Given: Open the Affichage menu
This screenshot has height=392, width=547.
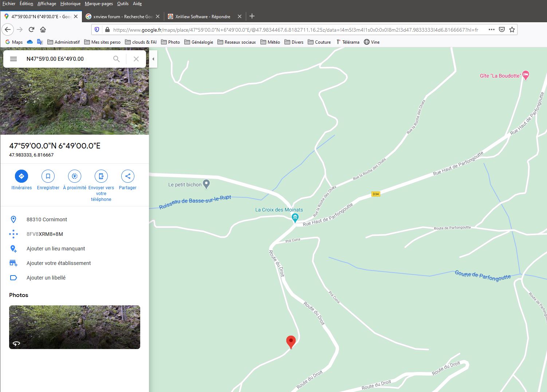Looking at the screenshot, I should click(x=47, y=4).
